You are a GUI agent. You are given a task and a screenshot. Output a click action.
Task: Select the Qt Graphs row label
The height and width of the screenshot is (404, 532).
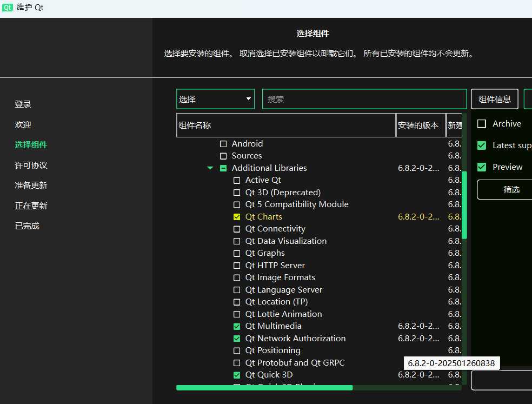tap(264, 253)
